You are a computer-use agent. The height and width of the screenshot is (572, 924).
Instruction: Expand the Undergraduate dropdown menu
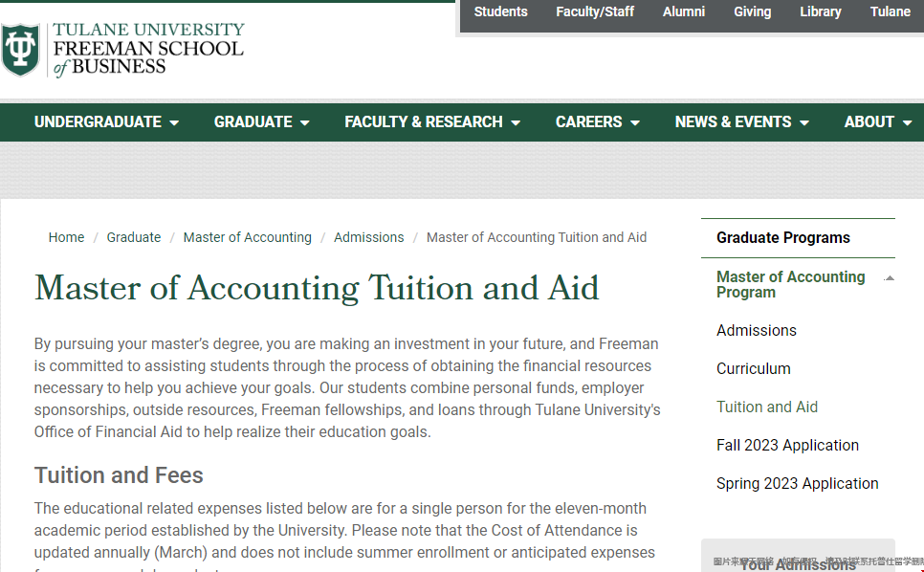point(106,121)
